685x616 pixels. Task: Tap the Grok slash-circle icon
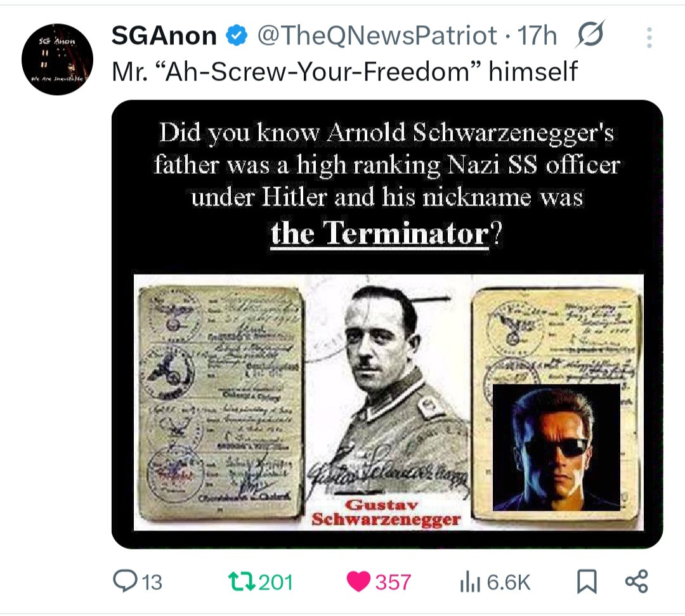tap(590, 34)
